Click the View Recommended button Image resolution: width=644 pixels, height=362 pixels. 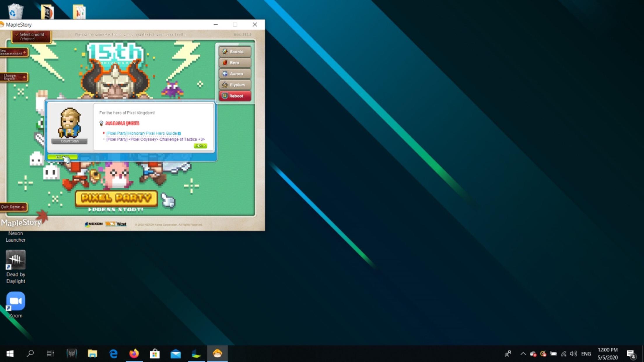point(13,52)
